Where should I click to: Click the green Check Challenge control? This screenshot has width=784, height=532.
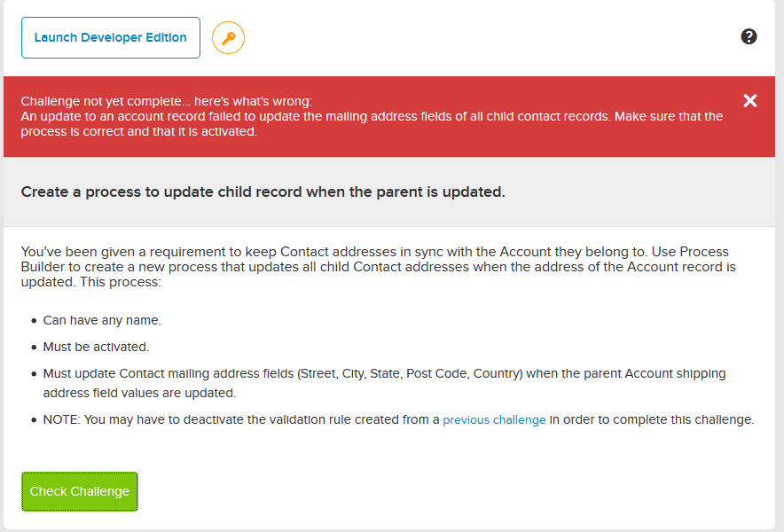pos(79,491)
